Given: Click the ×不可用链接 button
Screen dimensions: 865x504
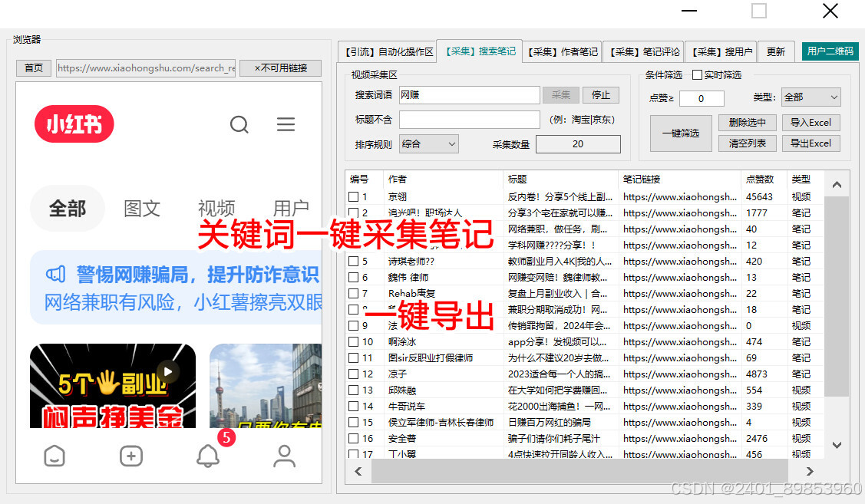Looking at the screenshot, I should point(280,68).
